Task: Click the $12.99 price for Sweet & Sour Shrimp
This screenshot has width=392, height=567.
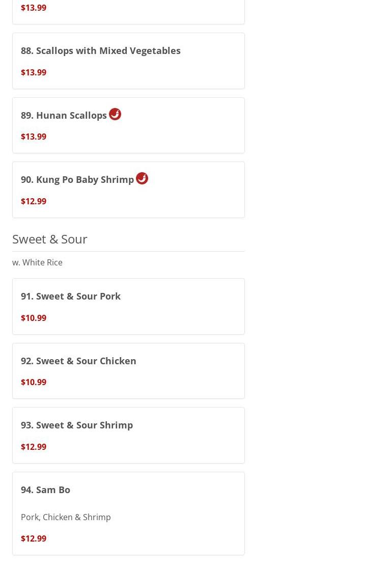Action: 34,447
